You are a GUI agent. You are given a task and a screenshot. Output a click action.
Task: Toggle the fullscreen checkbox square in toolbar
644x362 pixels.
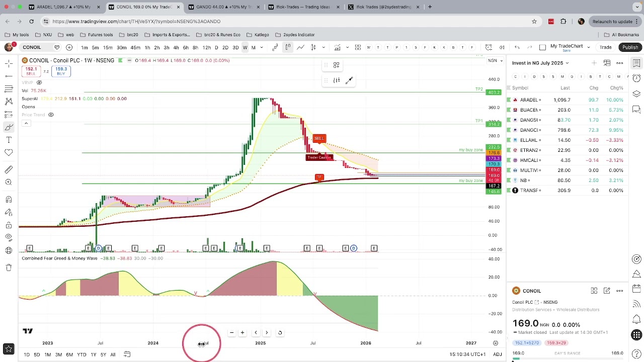point(542,47)
